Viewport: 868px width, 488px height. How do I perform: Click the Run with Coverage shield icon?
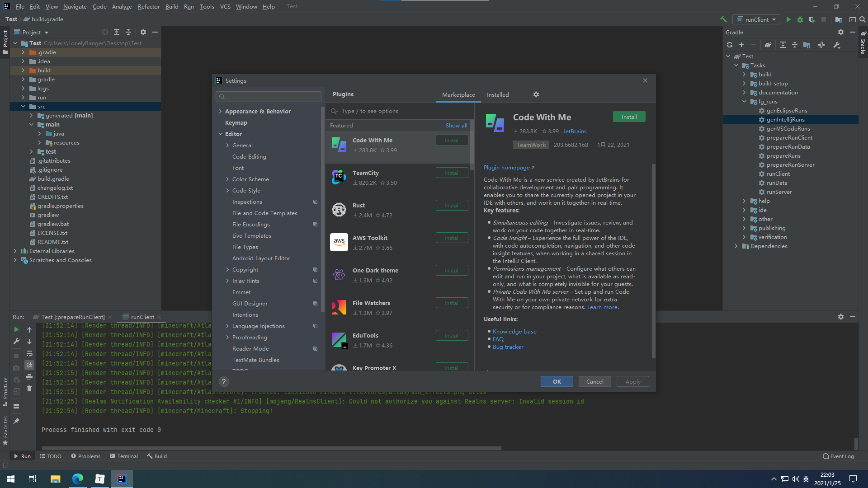tap(812, 19)
